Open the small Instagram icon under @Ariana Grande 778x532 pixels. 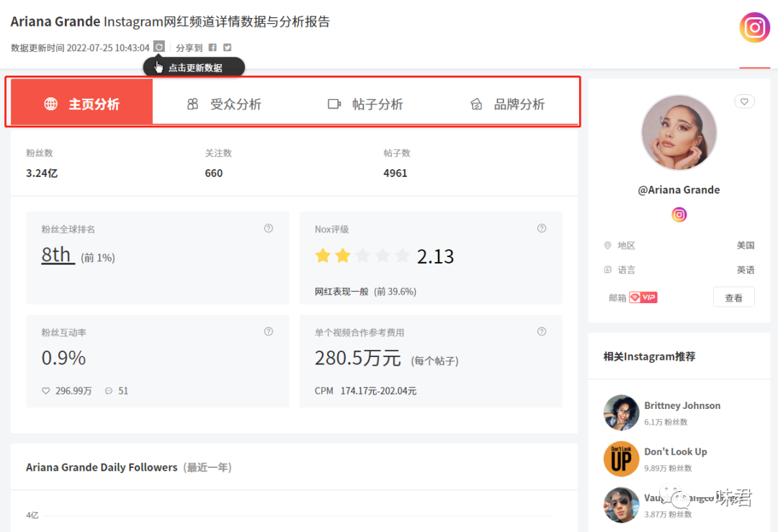679,215
